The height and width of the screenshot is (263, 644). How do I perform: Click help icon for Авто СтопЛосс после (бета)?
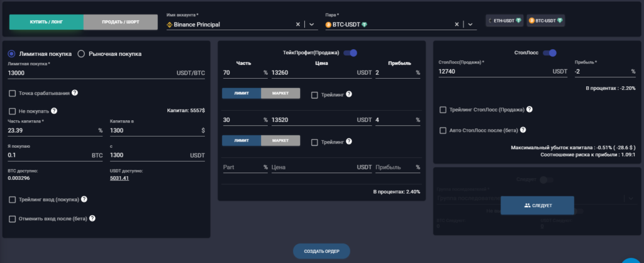522,130
